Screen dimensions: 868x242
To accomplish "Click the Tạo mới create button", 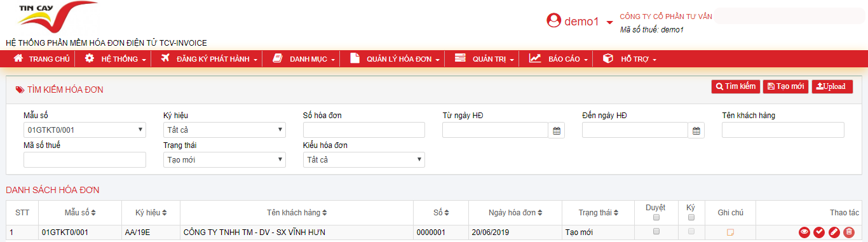I will pos(785,86).
